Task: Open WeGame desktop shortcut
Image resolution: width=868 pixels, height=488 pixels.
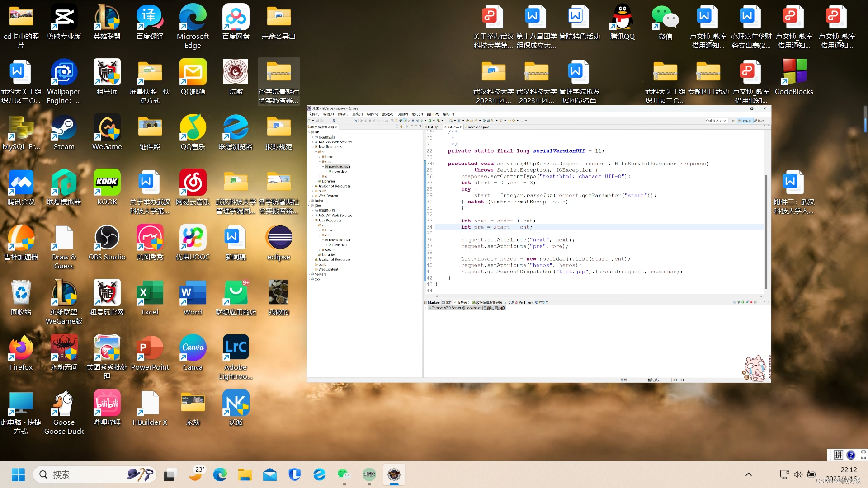Action: 107,132
